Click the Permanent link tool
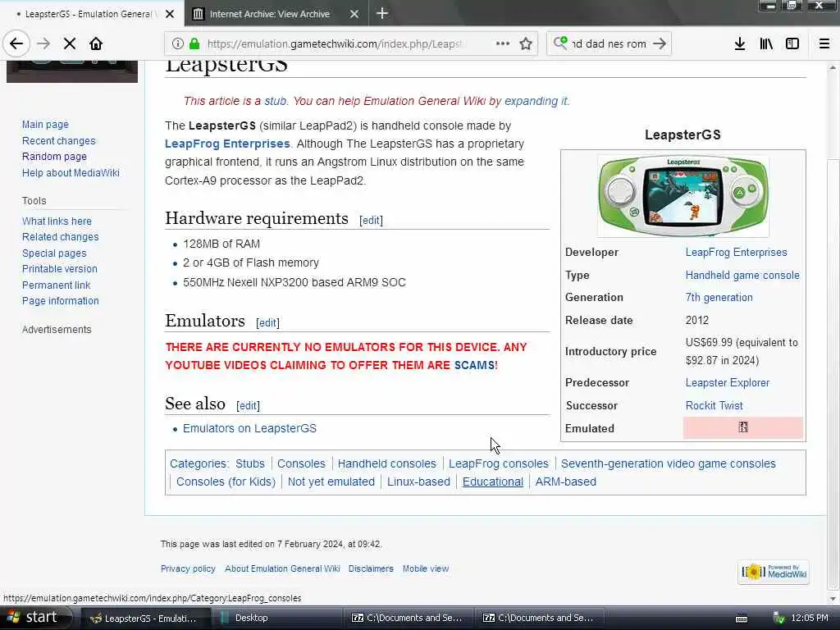840x630 pixels. tap(57, 285)
